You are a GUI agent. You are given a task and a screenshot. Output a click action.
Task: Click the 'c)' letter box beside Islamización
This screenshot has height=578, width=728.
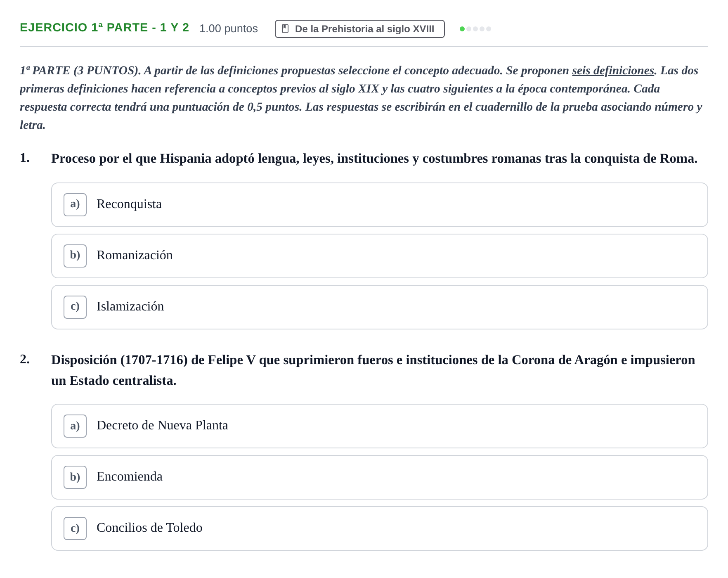tap(75, 307)
